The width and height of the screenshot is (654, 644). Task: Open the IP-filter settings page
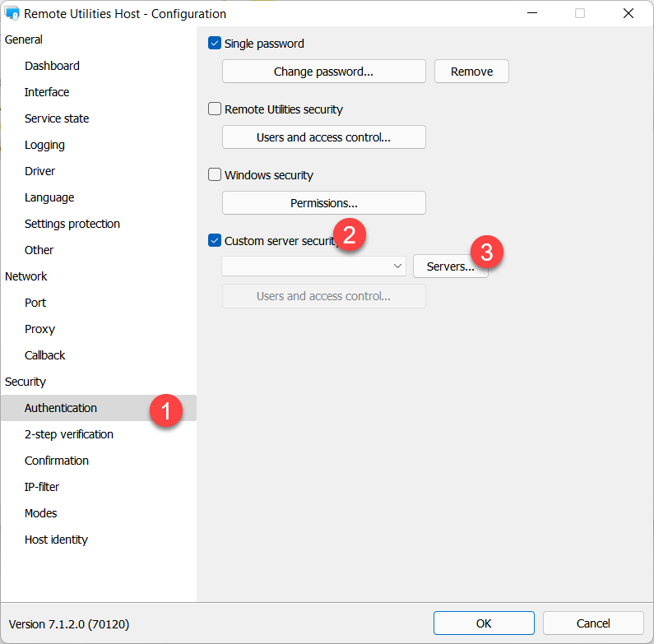coord(42,487)
